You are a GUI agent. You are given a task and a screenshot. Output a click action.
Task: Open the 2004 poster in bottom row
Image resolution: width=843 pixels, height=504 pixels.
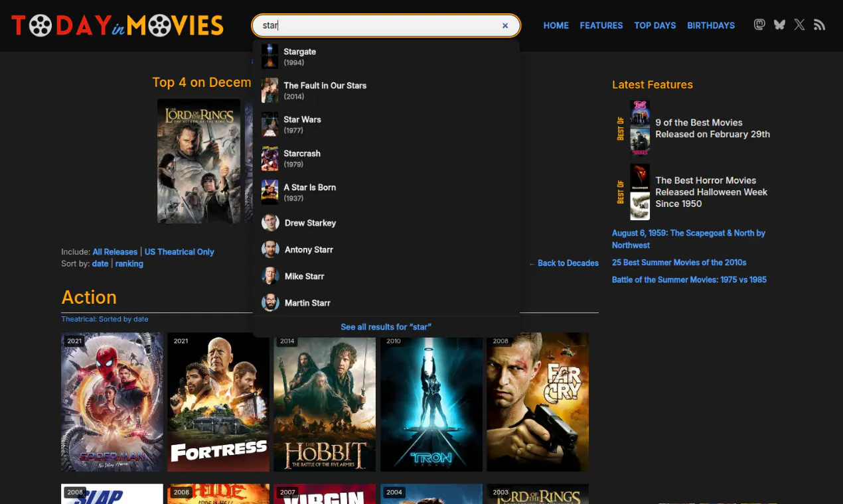click(x=431, y=494)
